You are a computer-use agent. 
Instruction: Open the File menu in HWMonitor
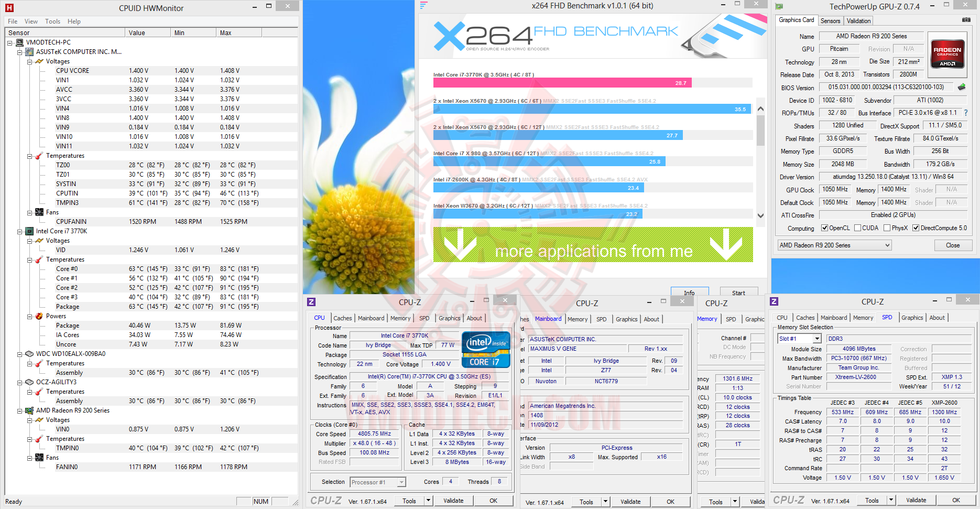click(x=13, y=21)
